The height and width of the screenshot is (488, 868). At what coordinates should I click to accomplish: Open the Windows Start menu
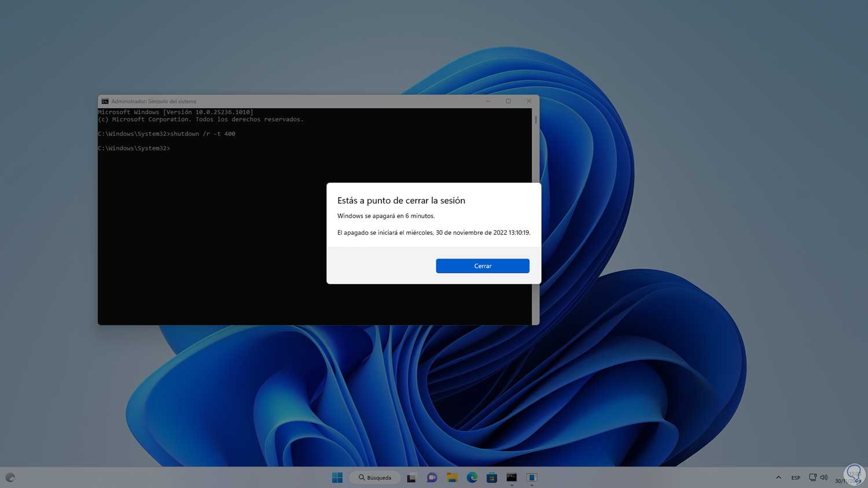click(337, 478)
